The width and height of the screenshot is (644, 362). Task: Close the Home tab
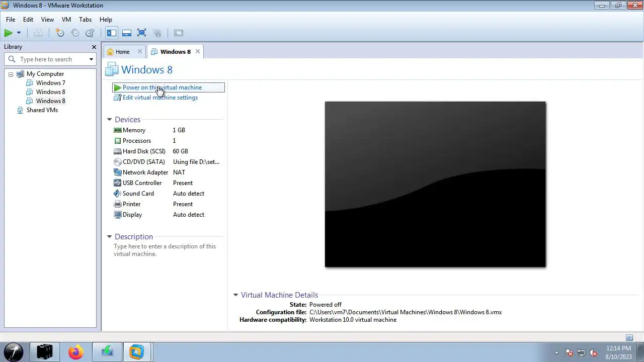pyautogui.click(x=140, y=51)
